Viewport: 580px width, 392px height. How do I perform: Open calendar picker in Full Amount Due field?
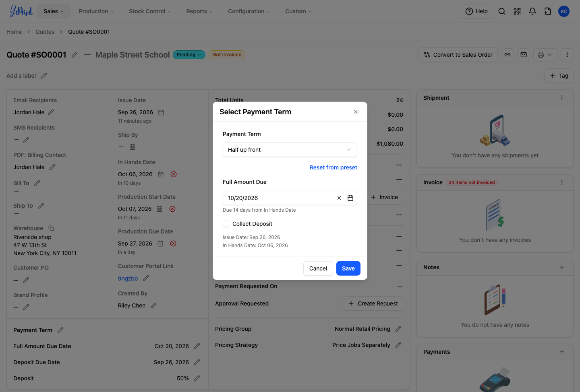coord(350,198)
